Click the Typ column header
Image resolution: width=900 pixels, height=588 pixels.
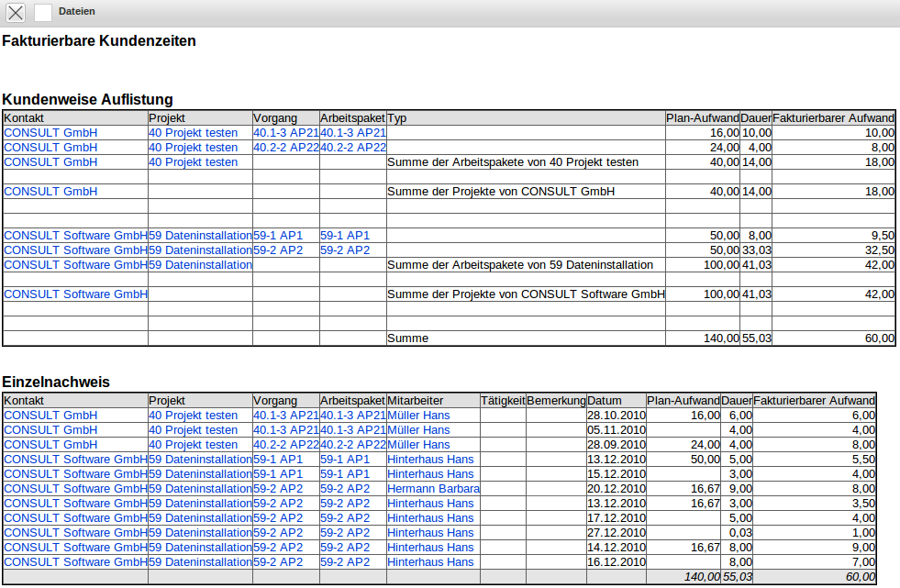click(397, 118)
